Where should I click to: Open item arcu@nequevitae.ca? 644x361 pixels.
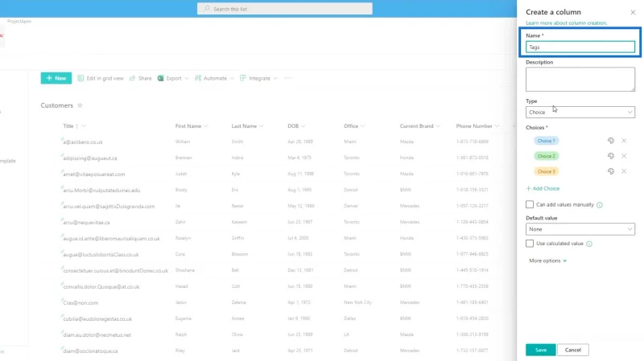(x=86, y=223)
